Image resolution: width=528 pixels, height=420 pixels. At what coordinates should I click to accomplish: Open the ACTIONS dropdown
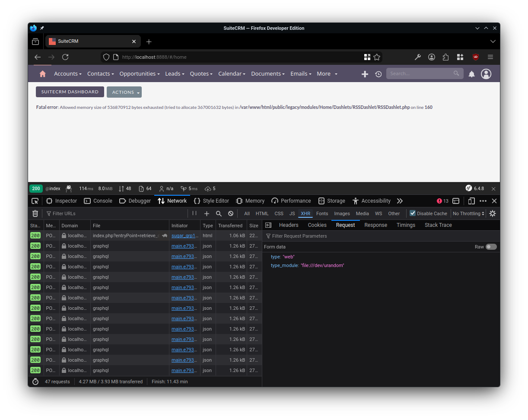(124, 92)
